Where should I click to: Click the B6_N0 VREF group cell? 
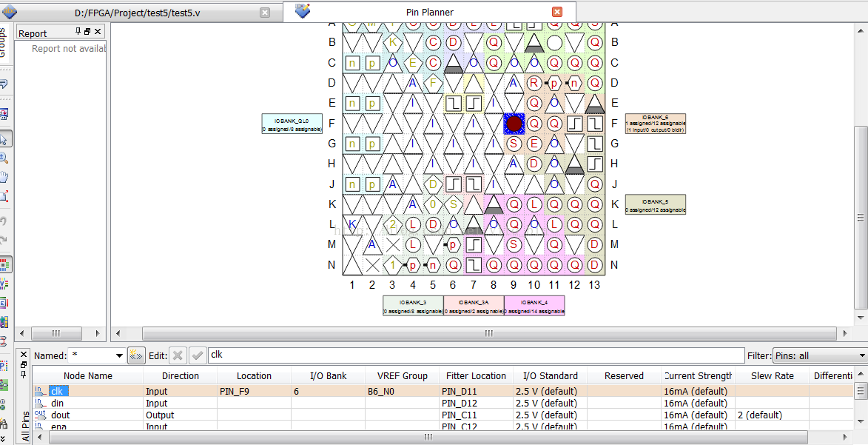coord(402,391)
